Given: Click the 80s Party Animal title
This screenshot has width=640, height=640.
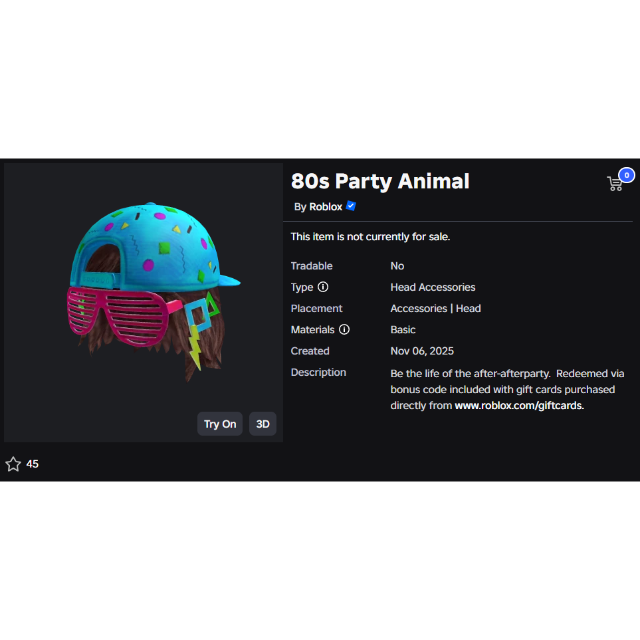Looking at the screenshot, I should coord(380,181).
